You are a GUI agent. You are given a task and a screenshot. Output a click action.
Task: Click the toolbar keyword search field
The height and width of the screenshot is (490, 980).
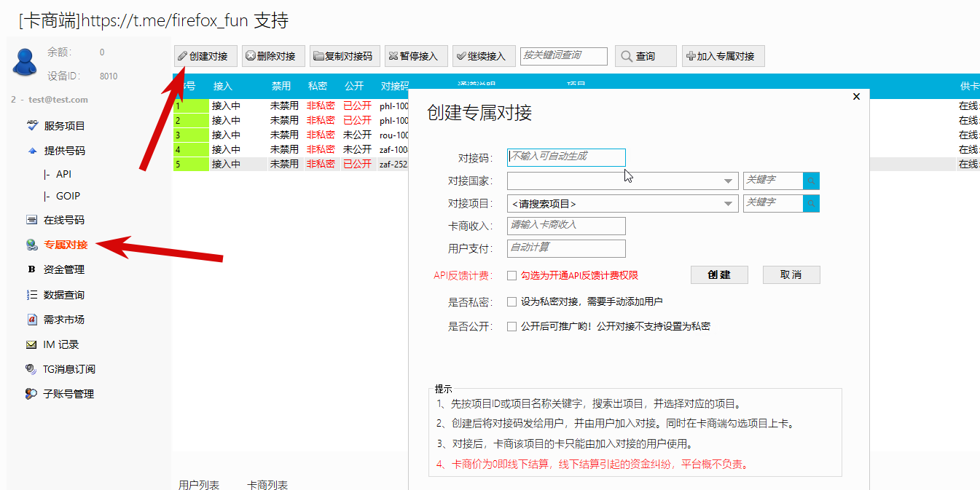(x=564, y=56)
